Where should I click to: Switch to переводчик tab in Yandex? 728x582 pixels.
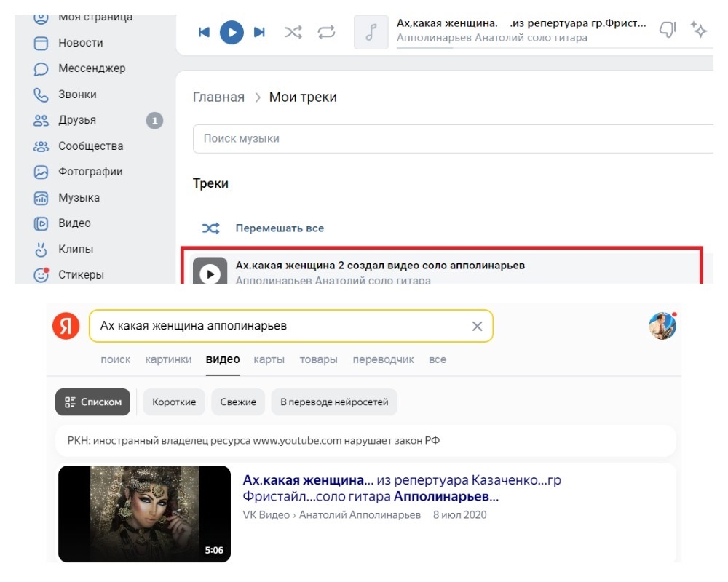[x=383, y=359]
